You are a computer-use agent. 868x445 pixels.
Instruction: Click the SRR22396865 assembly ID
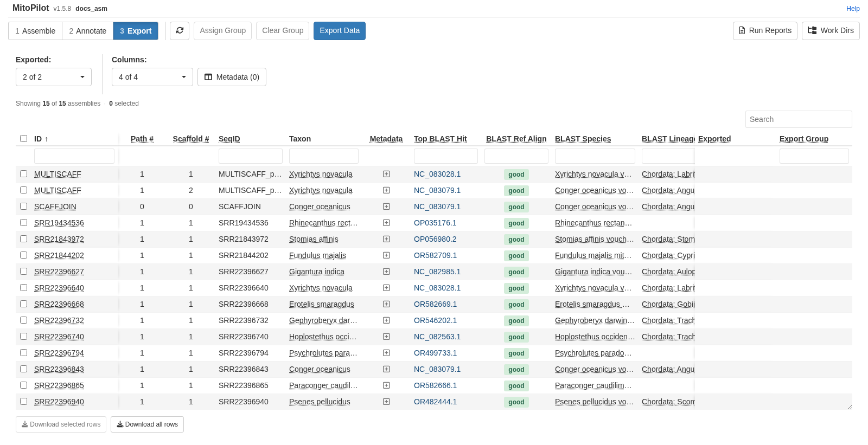point(59,385)
